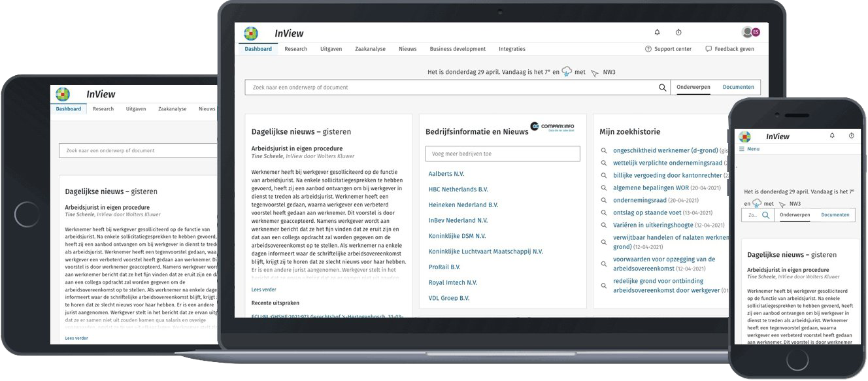The height and width of the screenshot is (381, 868).
Task: Expand the article with 'Lees verder' on laptop
Action: tap(263, 290)
